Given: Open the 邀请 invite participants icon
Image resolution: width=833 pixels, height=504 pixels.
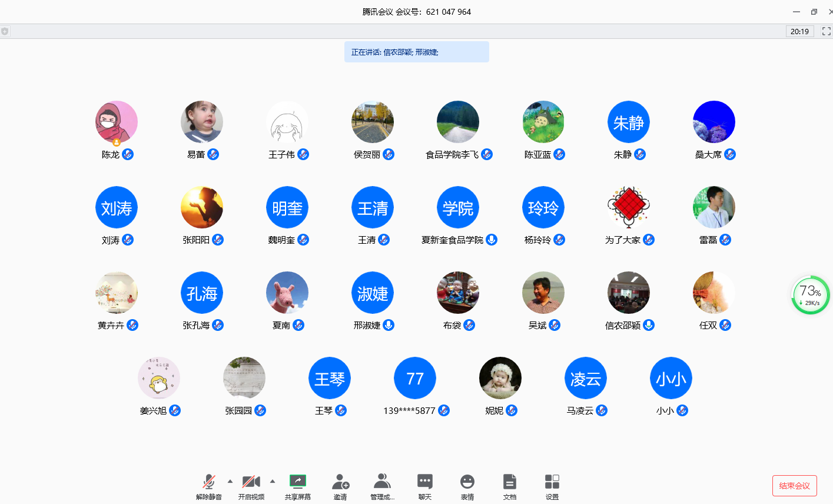Looking at the screenshot, I should (340, 482).
